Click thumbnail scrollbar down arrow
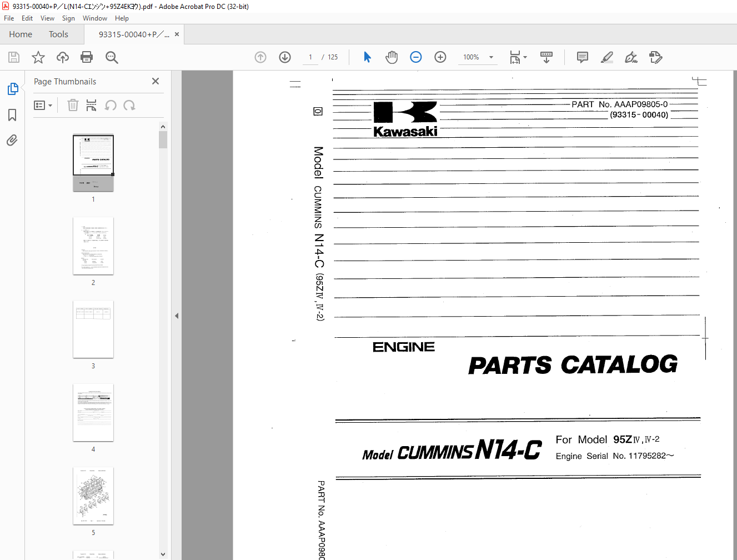 163,554
